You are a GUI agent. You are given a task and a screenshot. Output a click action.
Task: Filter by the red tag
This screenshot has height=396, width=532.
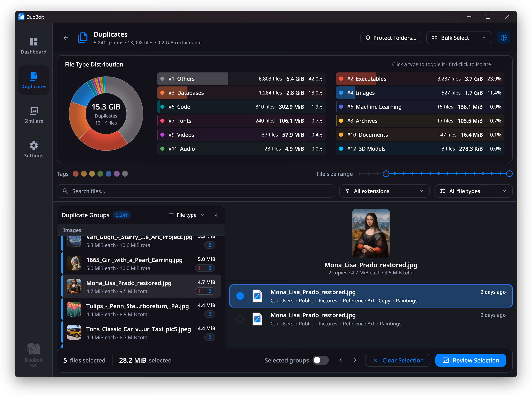[76, 174]
